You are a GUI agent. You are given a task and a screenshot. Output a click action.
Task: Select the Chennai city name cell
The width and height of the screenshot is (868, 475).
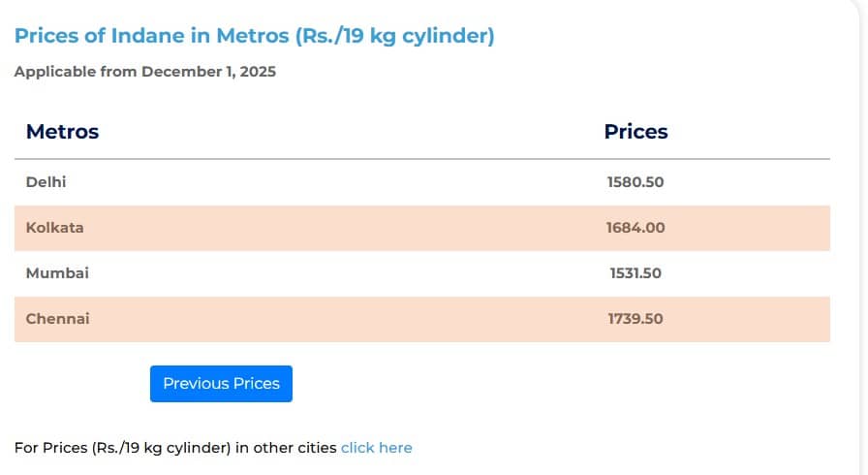pos(57,319)
